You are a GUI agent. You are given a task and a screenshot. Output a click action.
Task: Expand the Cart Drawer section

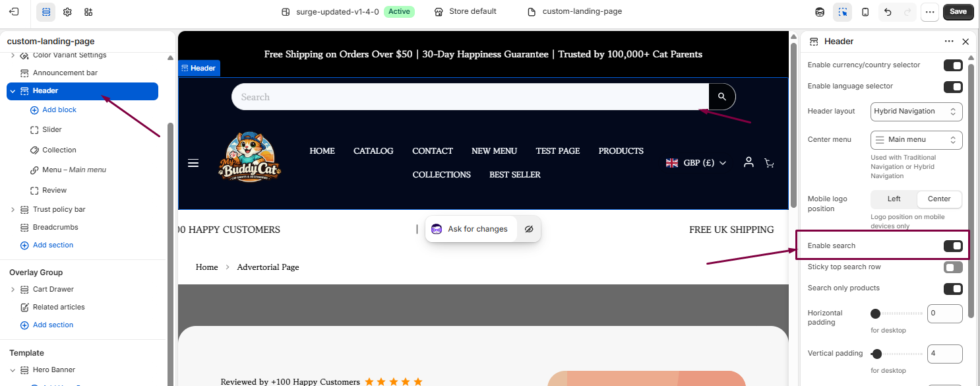[13, 290]
